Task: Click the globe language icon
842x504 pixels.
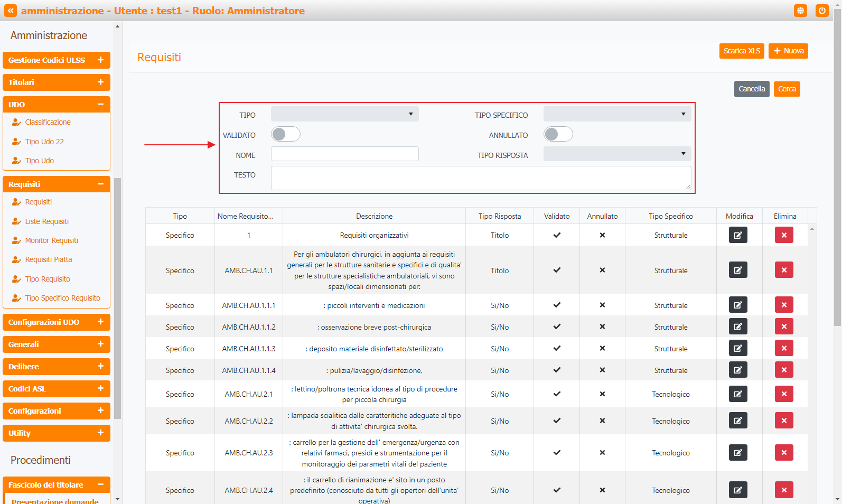Action: pyautogui.click(x=800, y=11)
